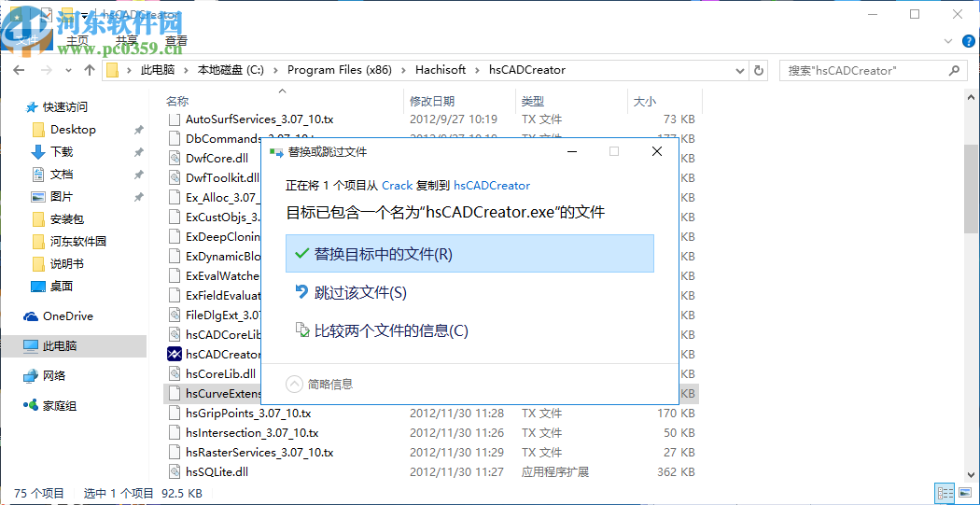This screenshot has width=980, height=505.
Task: Select 本地磁盘 (C:) in the breadcrumb
Action: 231,70
